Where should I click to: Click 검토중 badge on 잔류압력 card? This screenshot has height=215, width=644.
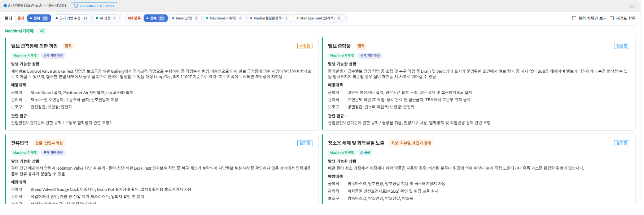(x=305, y=143)
